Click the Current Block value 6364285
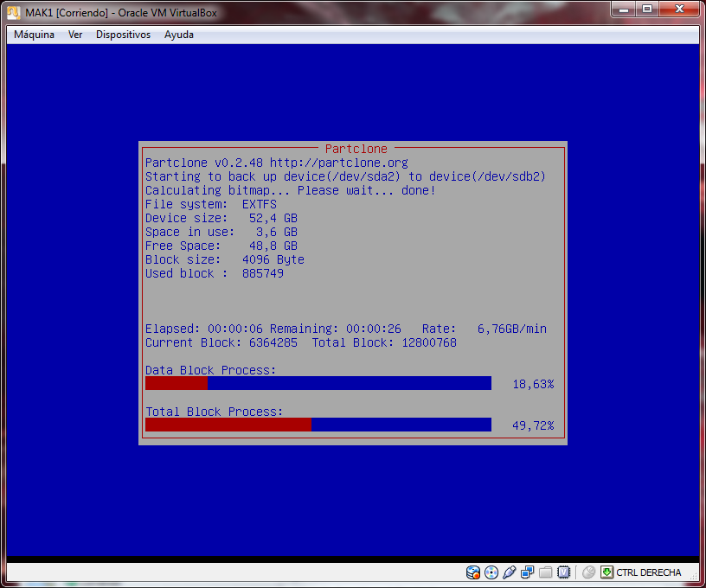The image size is (706, 588). pos(273,342)
